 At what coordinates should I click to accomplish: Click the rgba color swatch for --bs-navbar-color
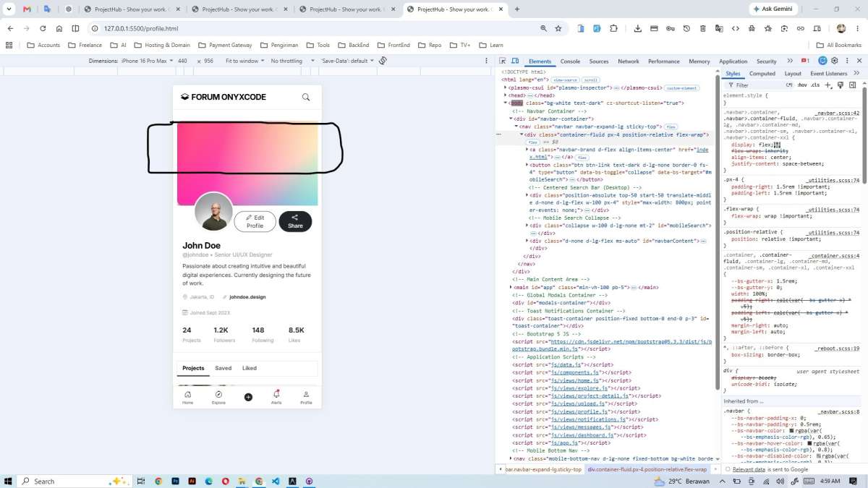(793, 431)
